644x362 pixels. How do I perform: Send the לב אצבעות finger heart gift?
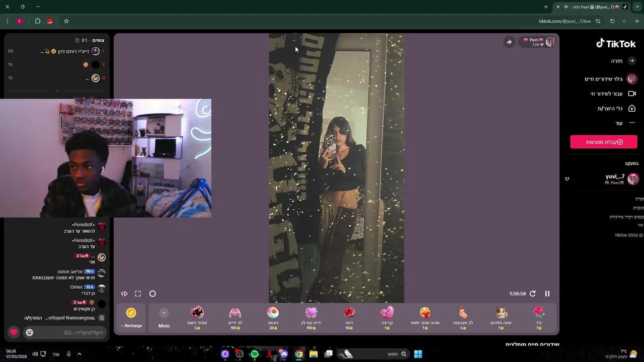click(x=463, y=318)
